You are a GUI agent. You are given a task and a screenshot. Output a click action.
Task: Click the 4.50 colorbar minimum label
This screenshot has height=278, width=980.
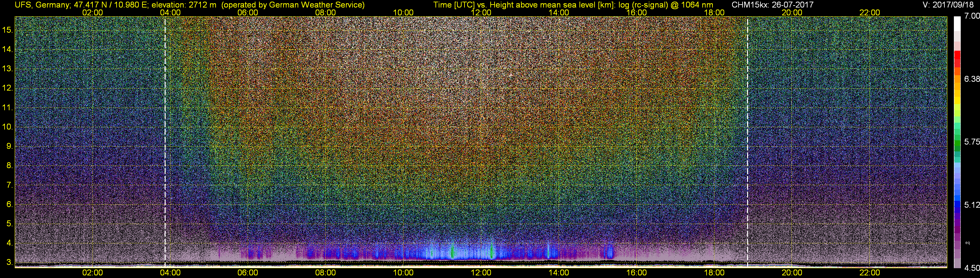(x=972, y=268)
